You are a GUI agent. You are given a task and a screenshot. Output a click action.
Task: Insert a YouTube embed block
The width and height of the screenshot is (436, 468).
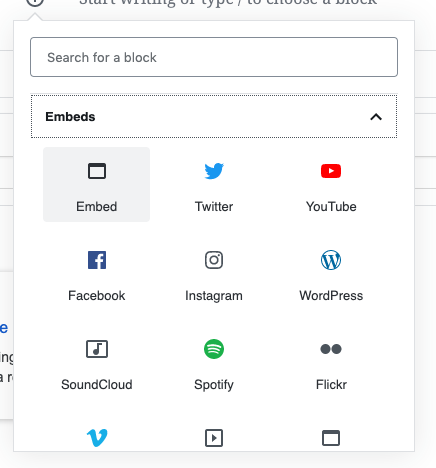click(x=331, y=184)
